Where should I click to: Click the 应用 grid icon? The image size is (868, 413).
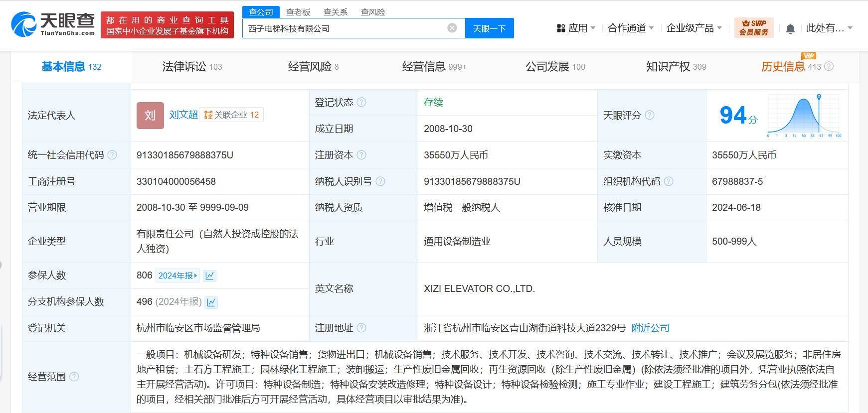coord(561,28)
